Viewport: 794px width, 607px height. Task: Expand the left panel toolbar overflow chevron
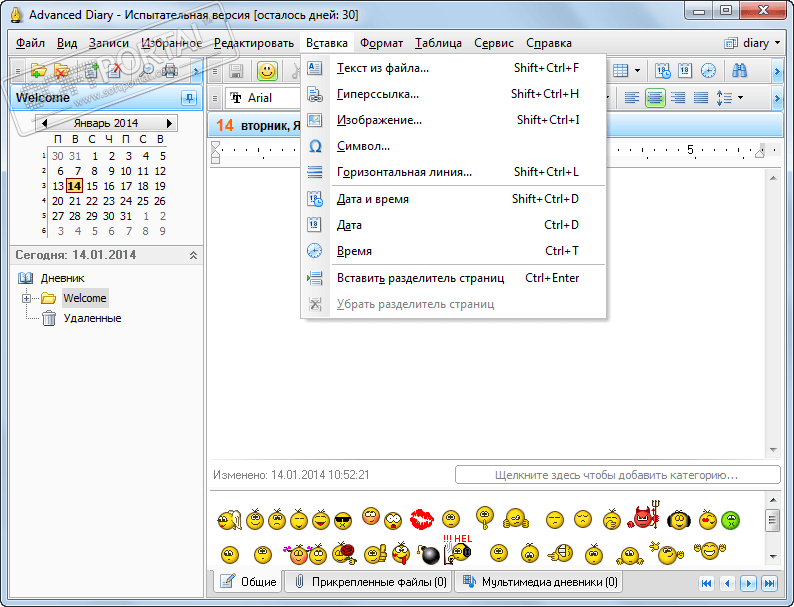[197, 71]
